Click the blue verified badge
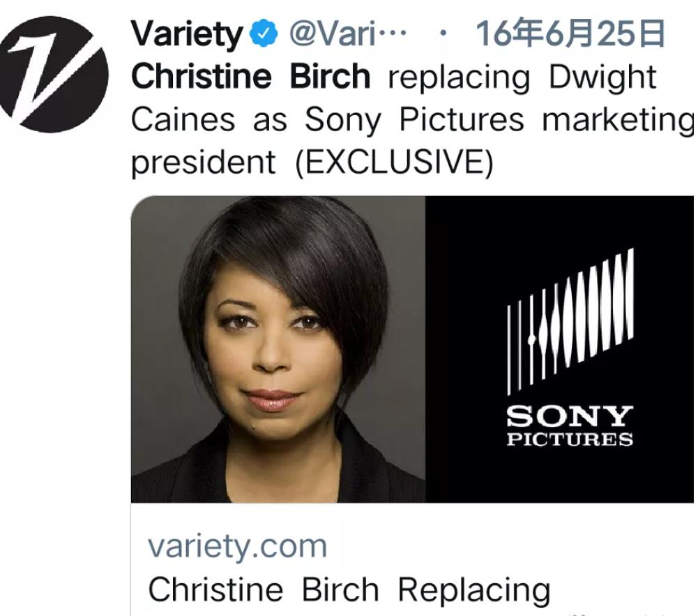The image size is (698, 616). point(265,34)
